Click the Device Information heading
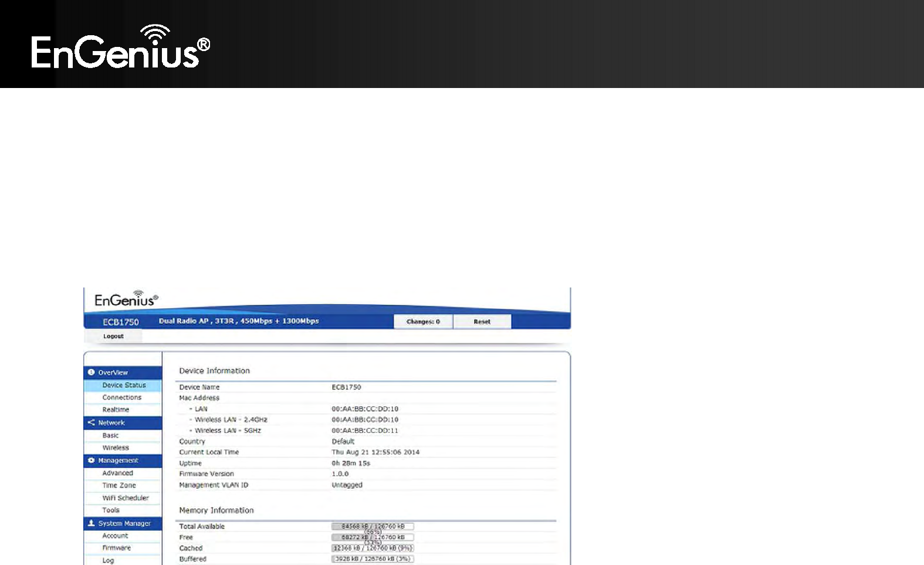The image size is (924, 565). point(215,371)
